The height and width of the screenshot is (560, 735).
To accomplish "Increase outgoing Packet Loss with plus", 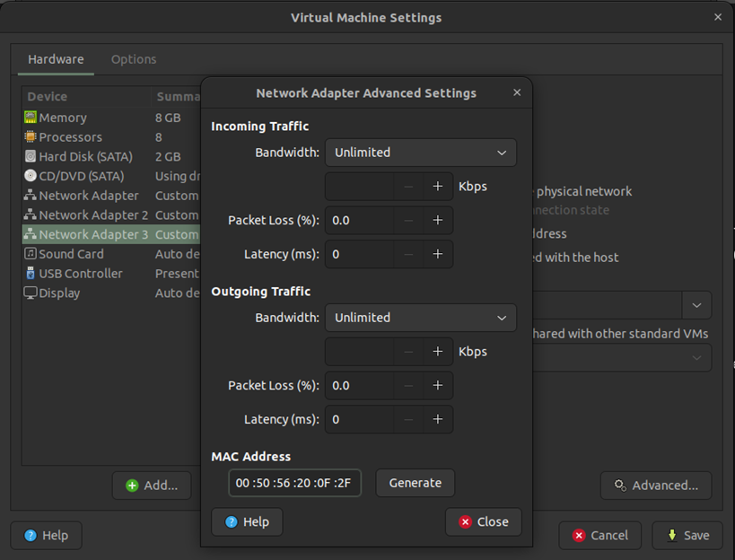I will click(438, 385).
